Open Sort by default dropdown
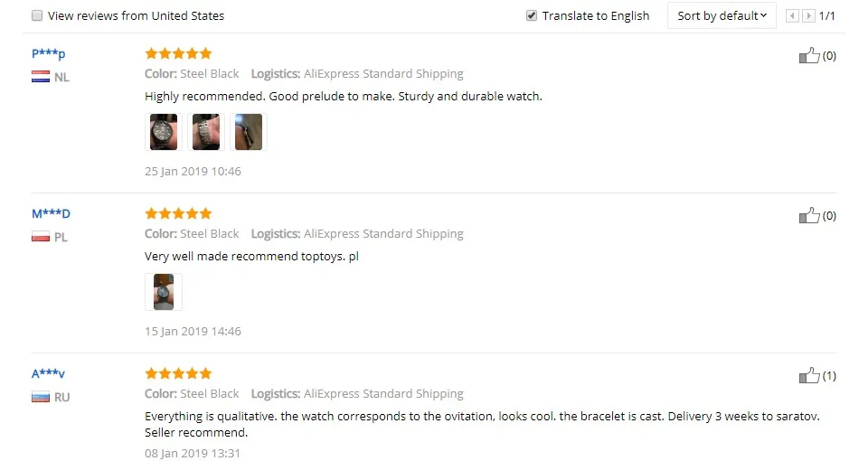This screenshot has height=461, width=868. [x=722, y=15]
